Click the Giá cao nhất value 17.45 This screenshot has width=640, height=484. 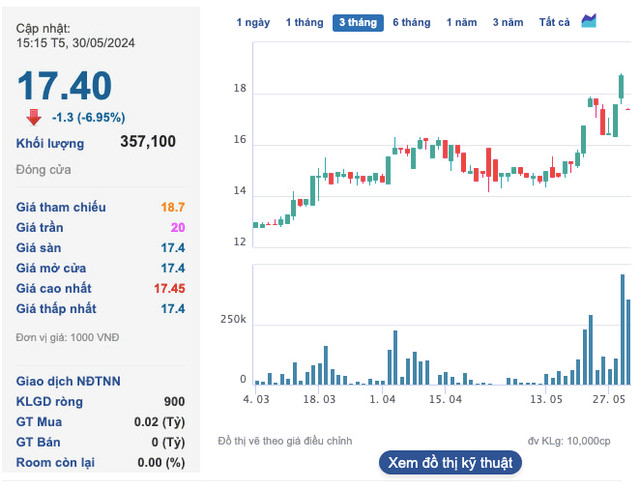point(169,288)
